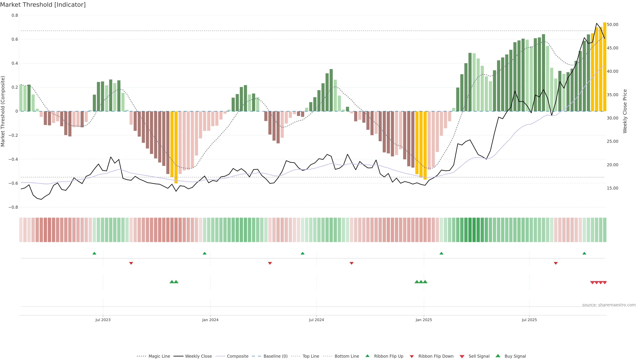Click the Jan 2025 x-axis label

tap(423, 320)
